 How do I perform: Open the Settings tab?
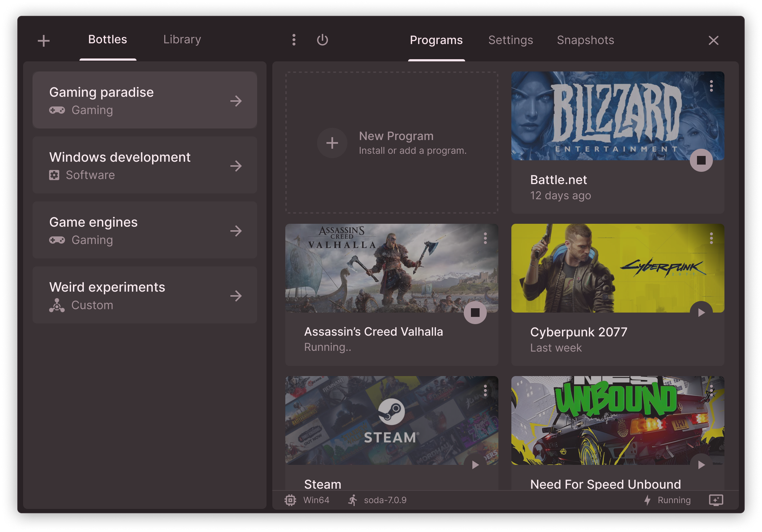click(510, 40)
